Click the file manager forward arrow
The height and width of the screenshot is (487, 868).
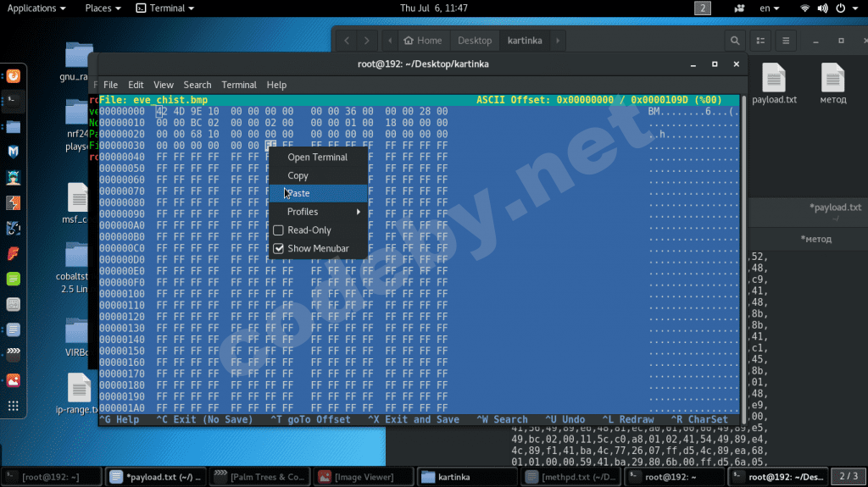click(366, 41)
